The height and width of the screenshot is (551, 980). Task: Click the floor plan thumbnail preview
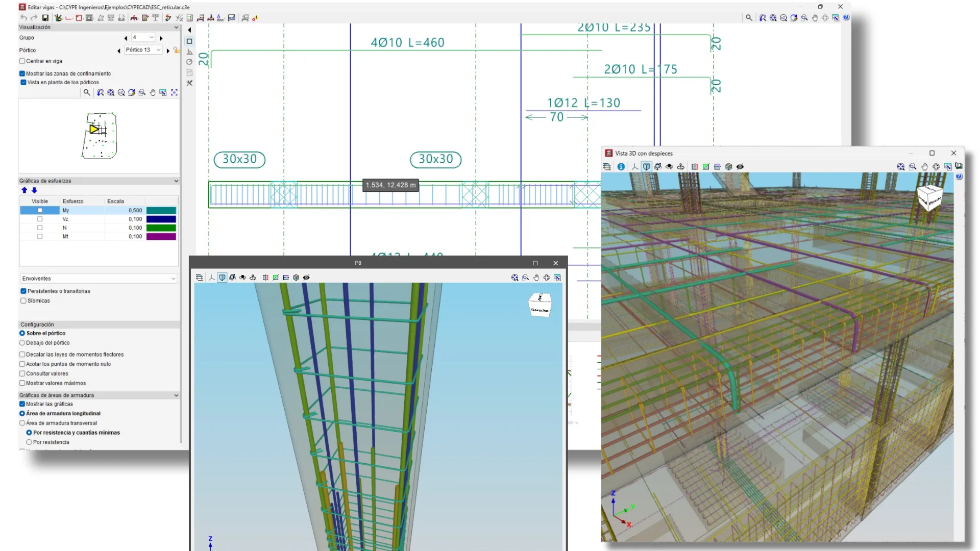(100, 136)
